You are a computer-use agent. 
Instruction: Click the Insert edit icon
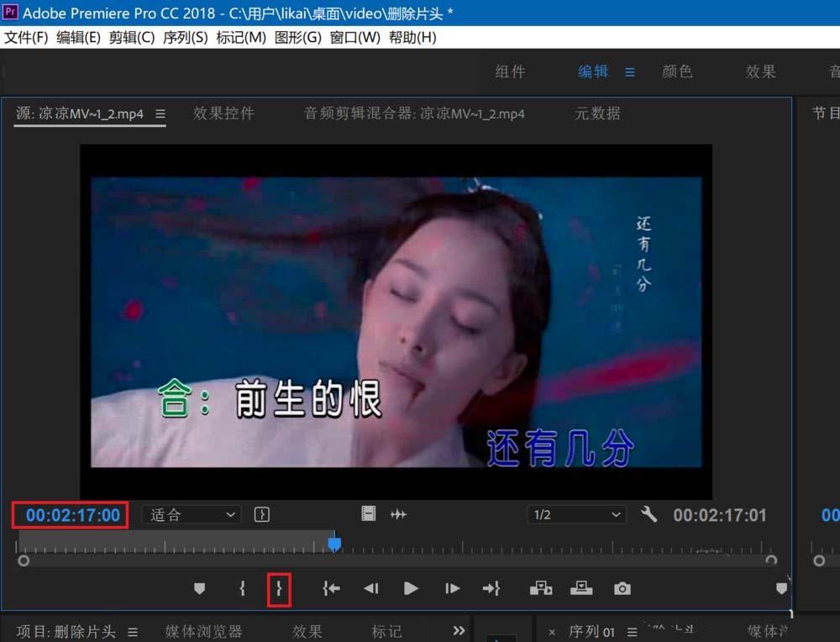[x=541, y=588]
